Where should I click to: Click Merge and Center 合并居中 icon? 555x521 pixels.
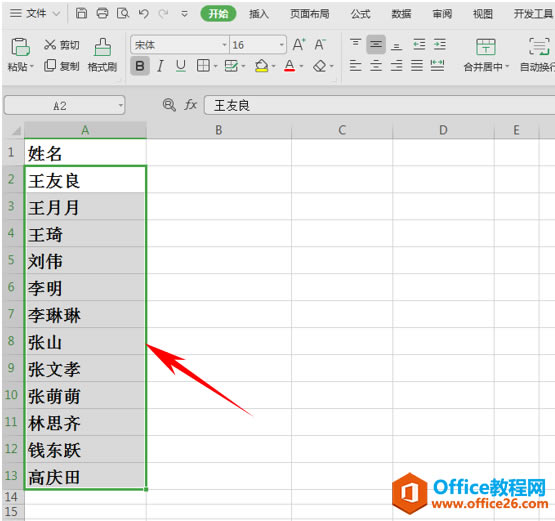[486, 47]
